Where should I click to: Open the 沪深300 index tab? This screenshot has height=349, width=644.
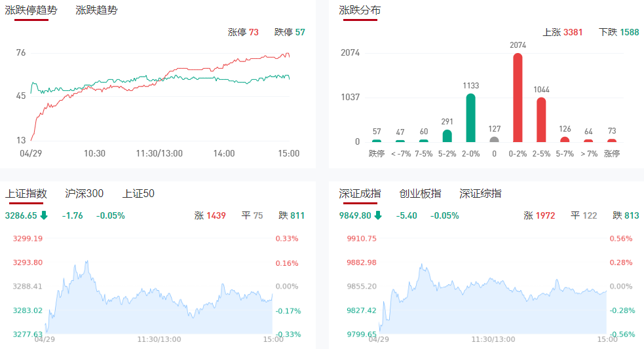tap(85, 193)
